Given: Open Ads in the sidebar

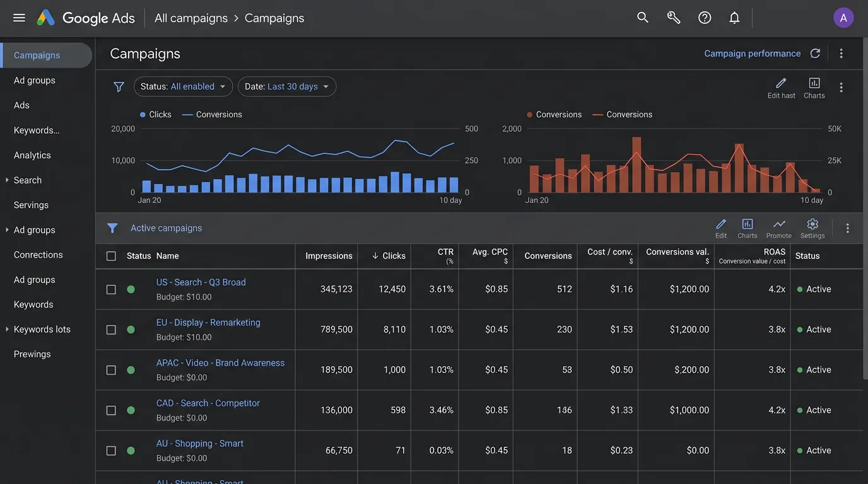Looking at the screenshot, I should (x=21, y=105).
